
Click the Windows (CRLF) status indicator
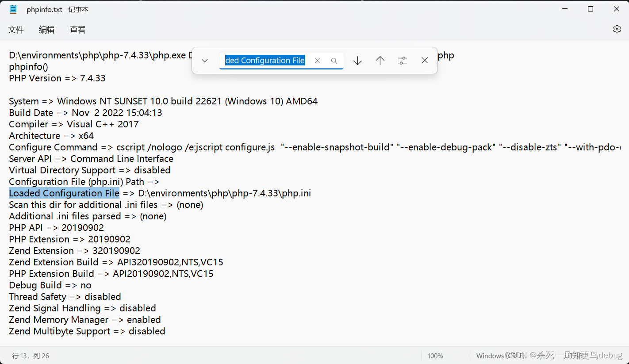point(500,356)
